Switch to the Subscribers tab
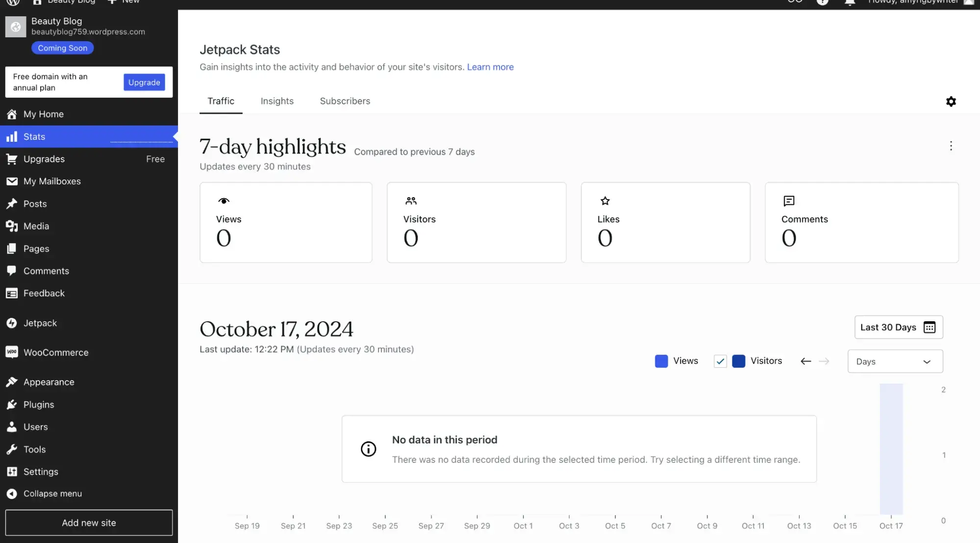 (x=345, y=102)
